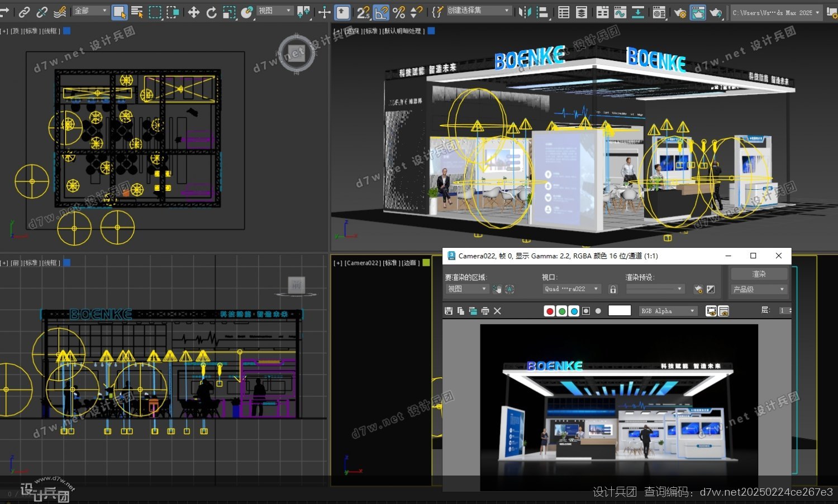Click the Save Image disk icon
This screenshot has height=504, width=838.
[448, 311]
